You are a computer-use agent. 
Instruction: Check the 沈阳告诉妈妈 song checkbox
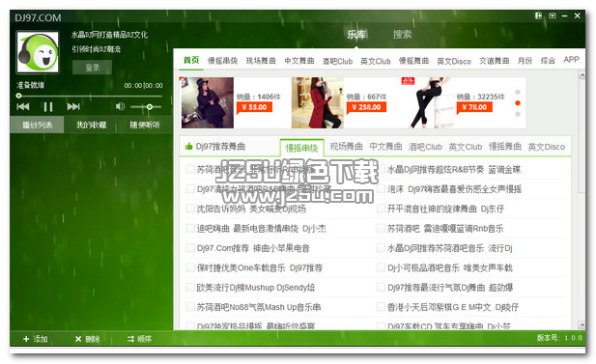(x=190, y=209)
